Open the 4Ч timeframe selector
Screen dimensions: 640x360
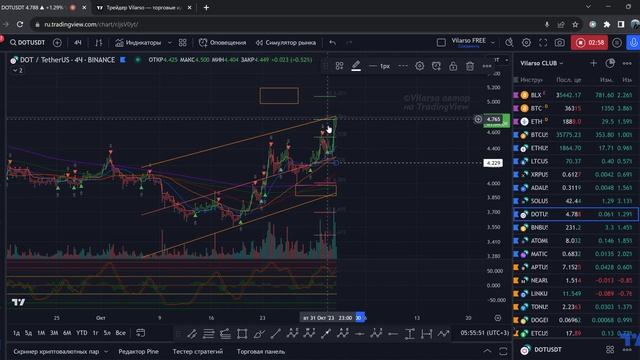point(78,42)
